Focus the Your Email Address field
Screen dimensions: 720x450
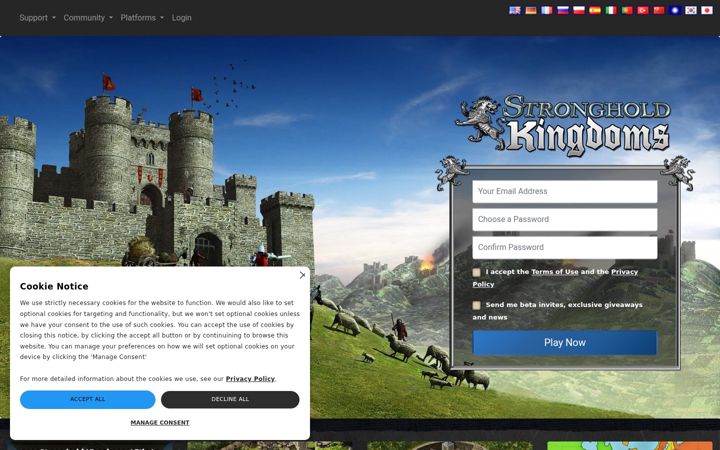coord(565,191)
